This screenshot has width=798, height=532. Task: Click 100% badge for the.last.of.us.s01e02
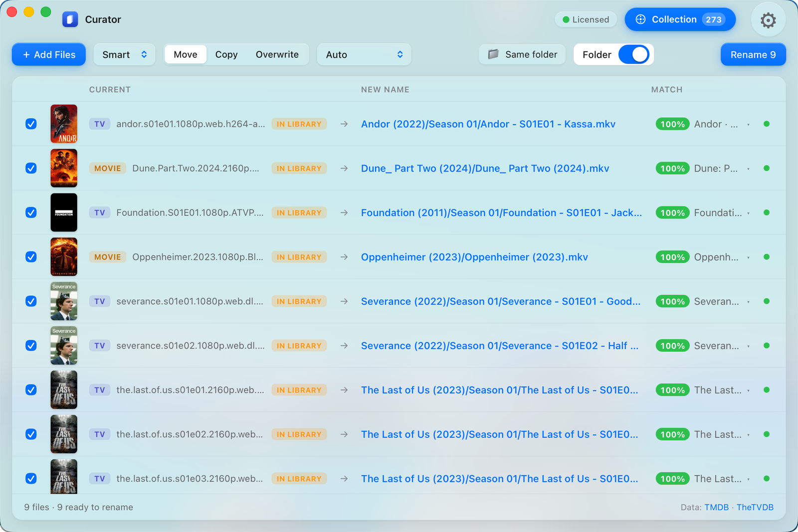[672, 434]
